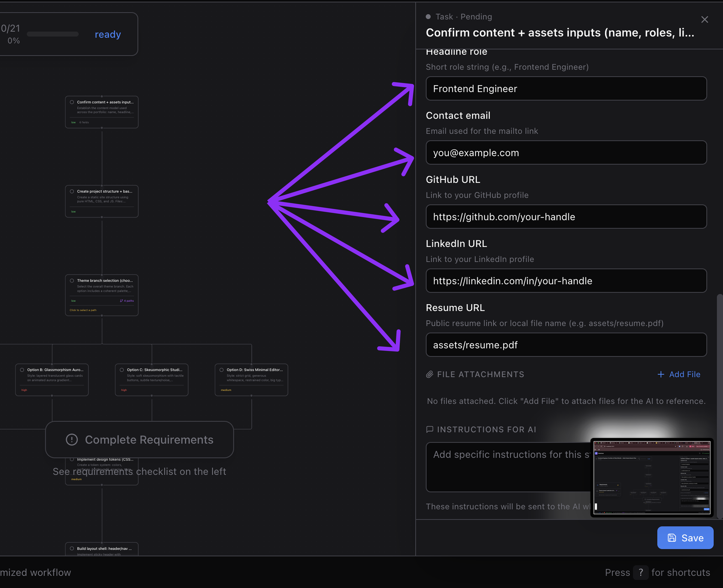Click the paperclip File Attachments icon
Screen dimensions: 723x588
pyautogui.click(x=429, y=374)
